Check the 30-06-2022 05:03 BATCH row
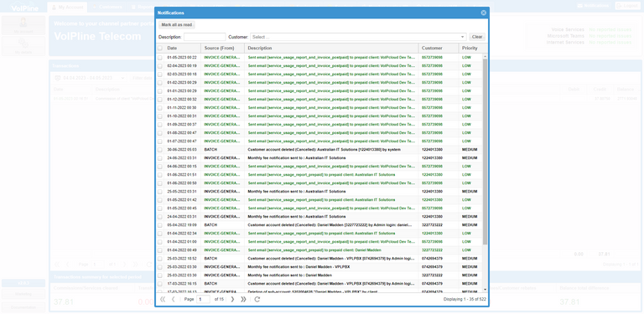The width and height of the screenshot is (644, 314). tap(160, 150)
